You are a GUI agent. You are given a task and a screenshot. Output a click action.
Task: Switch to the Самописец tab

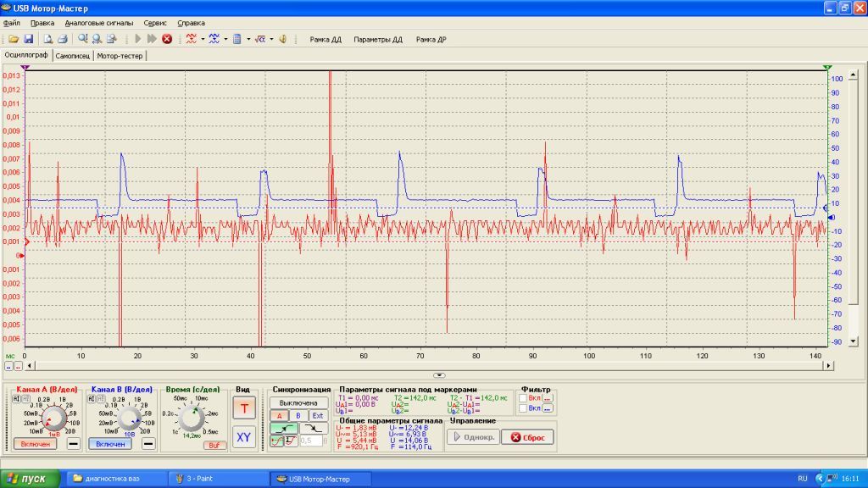coord(73,56)
